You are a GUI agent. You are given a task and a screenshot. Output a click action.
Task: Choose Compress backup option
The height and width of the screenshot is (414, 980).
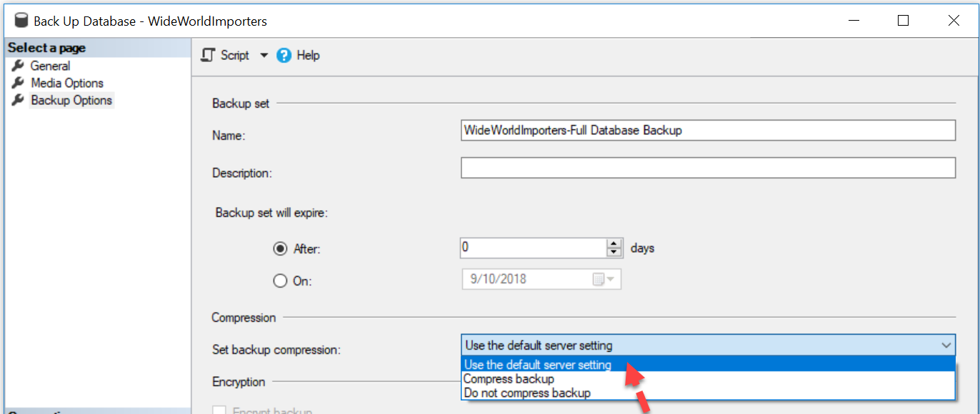point(708,379)
